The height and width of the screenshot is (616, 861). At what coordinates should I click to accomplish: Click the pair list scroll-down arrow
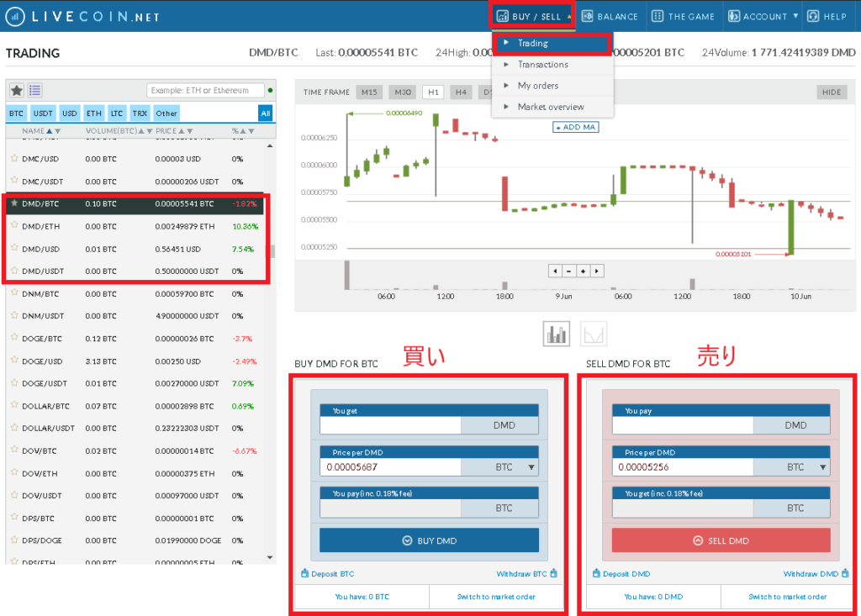click(x=270, y=558)
